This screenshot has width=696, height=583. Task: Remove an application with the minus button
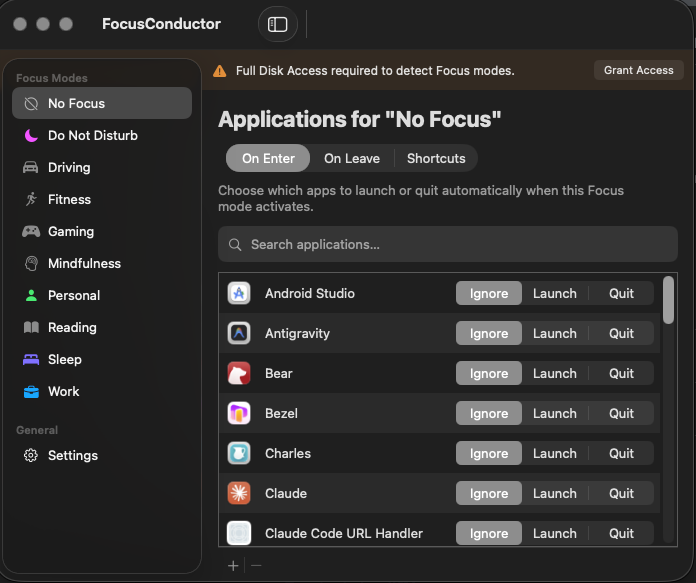coord(256,566)
